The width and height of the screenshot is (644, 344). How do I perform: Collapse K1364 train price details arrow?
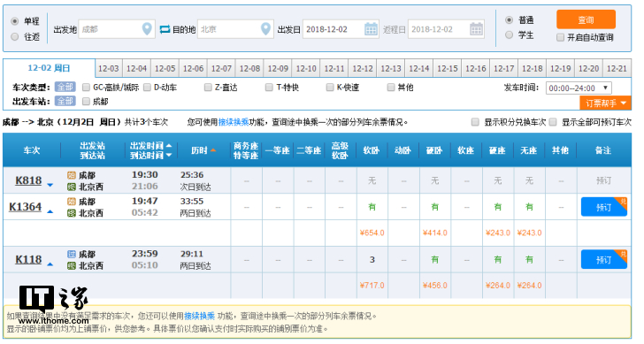tap(50, 212)
